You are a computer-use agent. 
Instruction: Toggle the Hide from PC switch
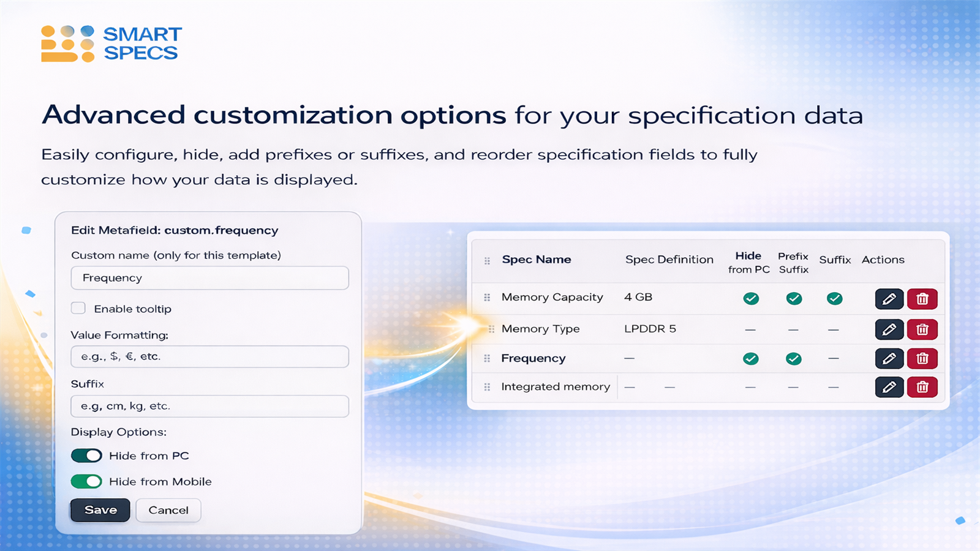pyautogui.click(x=86, y=455)
